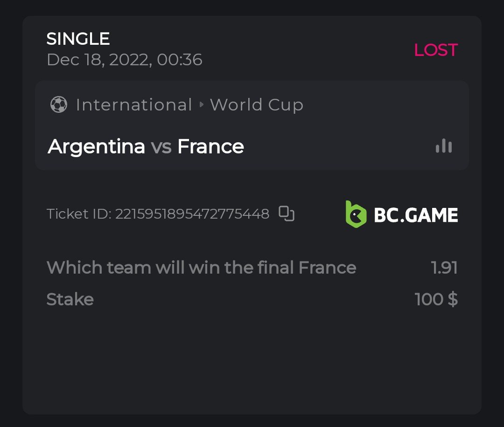Click the BC.GAME brand text
504x427 pixels.
[x=416, y=215]
